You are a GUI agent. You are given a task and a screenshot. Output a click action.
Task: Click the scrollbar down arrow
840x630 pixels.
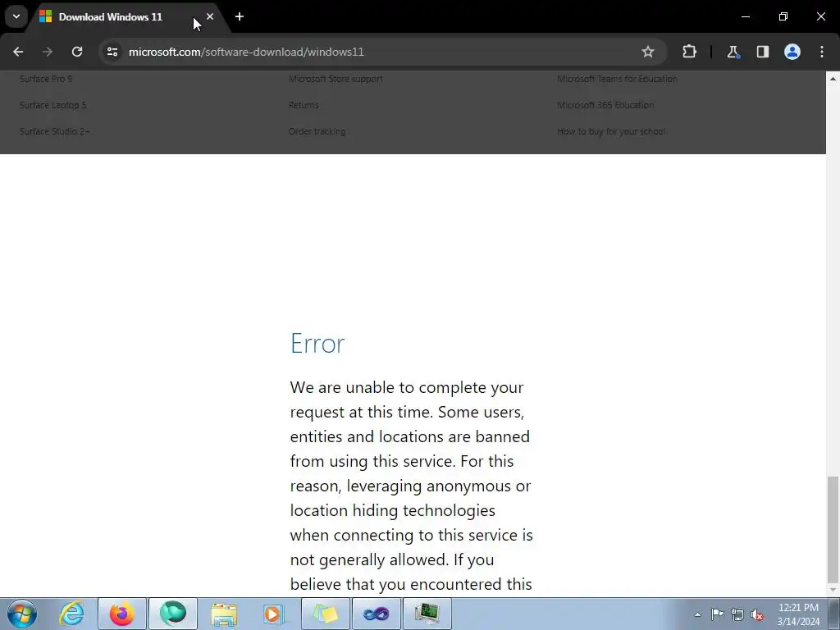(833, 590)
